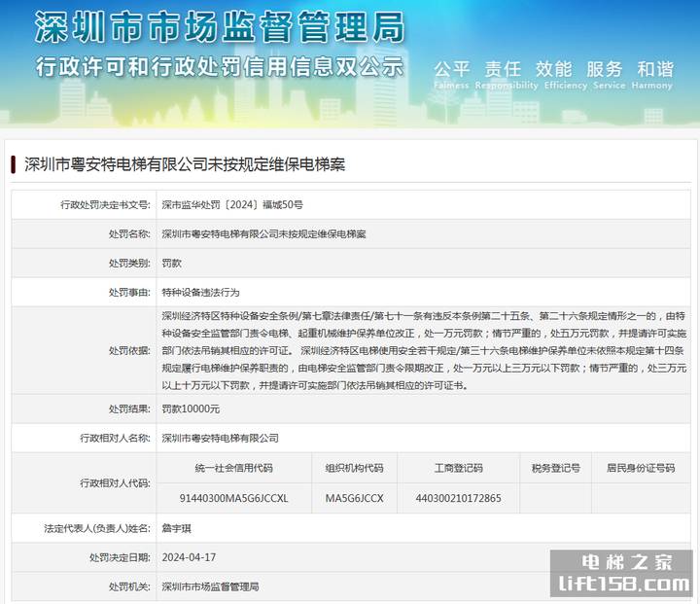Select company name in 行政相对人名称 row

[x=220, y=439]
